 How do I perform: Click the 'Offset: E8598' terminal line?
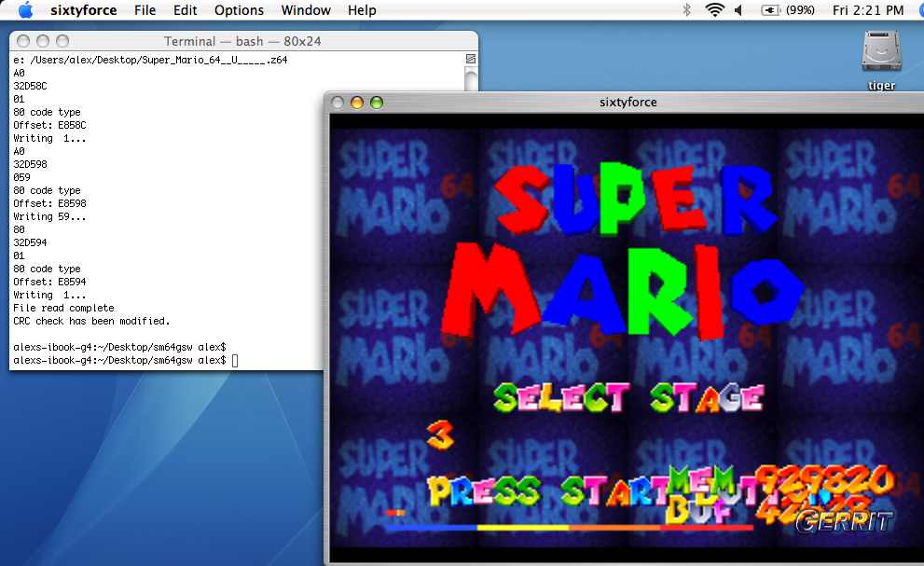(x=49, y=203)
